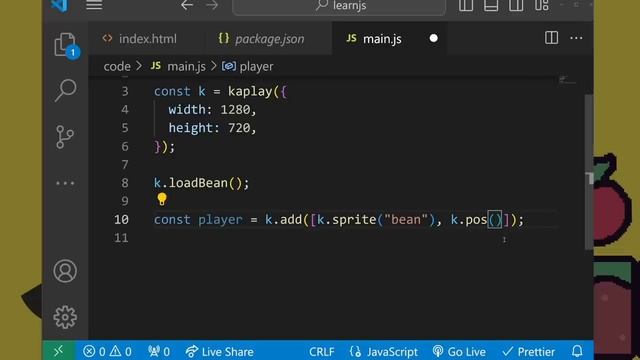Click the code folder breadcrumb
This screenshot has width=640, height=360.
pyautogui.click(x=117, y=66)
